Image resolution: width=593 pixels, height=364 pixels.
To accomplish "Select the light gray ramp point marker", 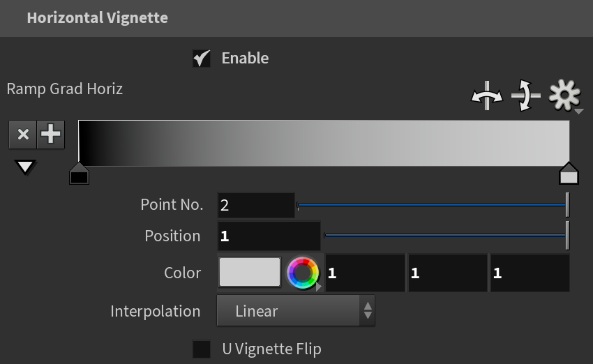I will click(569, 174).
